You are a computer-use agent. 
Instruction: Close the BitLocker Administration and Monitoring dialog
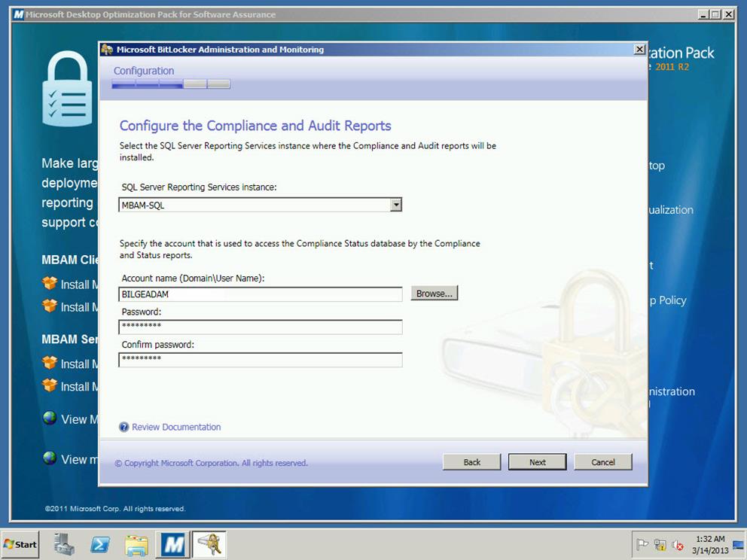[639, 50]
